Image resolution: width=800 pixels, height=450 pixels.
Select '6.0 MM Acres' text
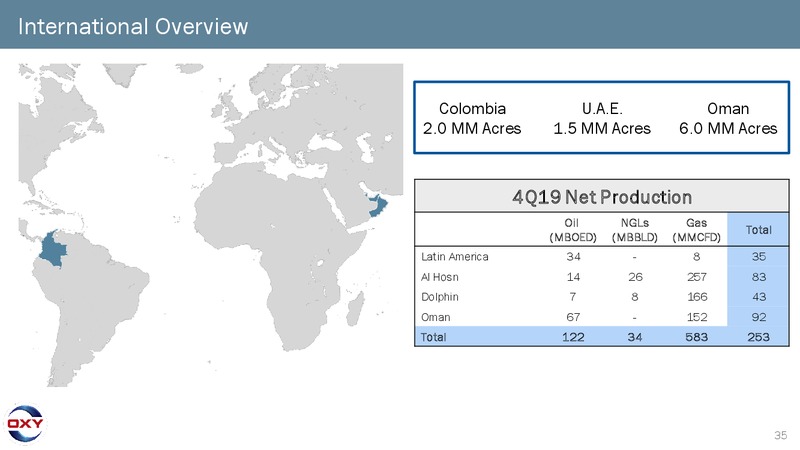[728, 129]
